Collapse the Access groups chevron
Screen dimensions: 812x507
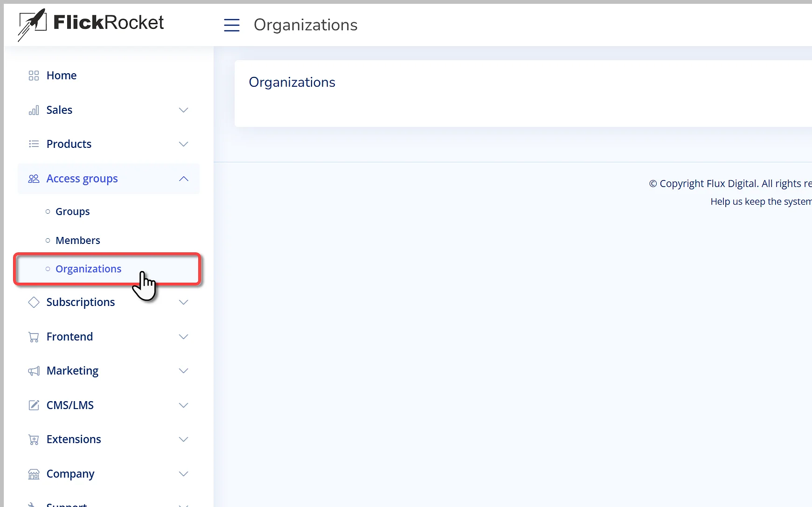point(184,179)
